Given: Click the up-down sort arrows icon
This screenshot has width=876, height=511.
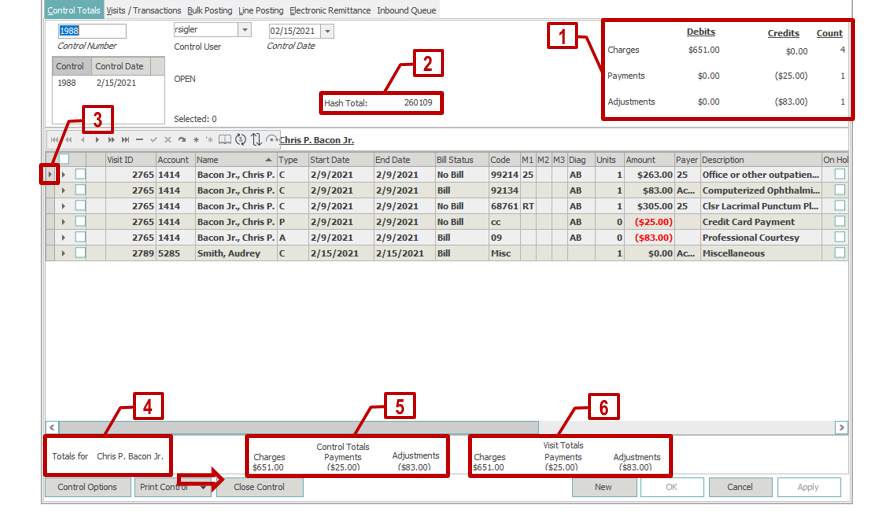Looking at the screenshot, I should [x=256, y=140].
